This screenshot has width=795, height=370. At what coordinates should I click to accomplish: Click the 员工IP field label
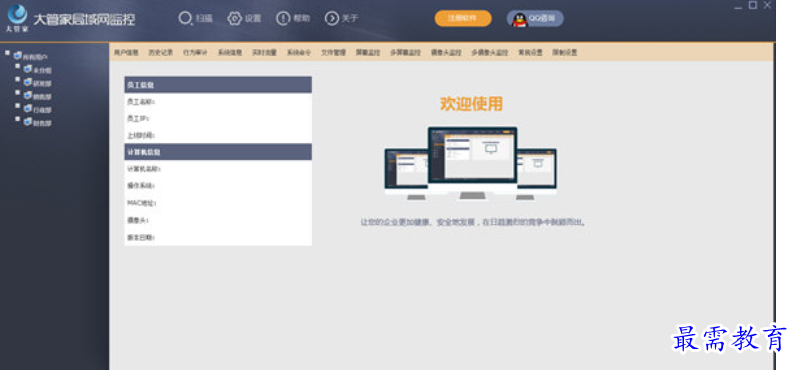137,119
